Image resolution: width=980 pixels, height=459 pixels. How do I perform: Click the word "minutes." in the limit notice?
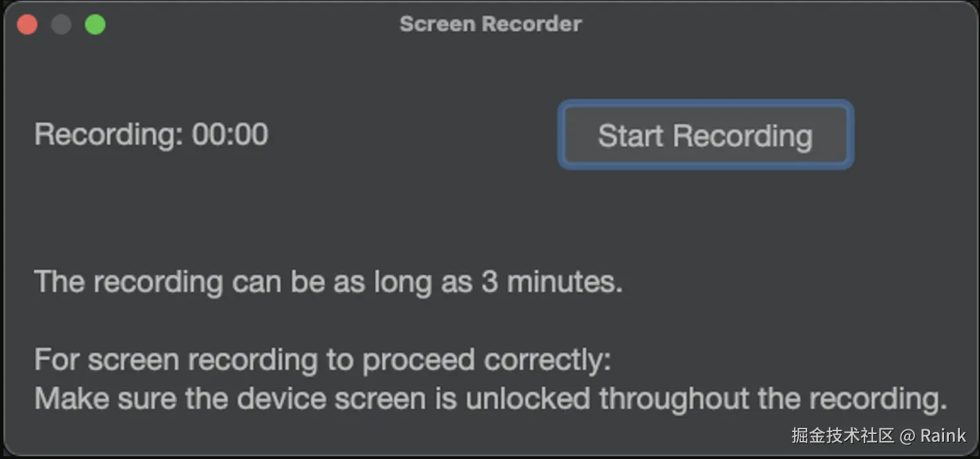(565, 282)
